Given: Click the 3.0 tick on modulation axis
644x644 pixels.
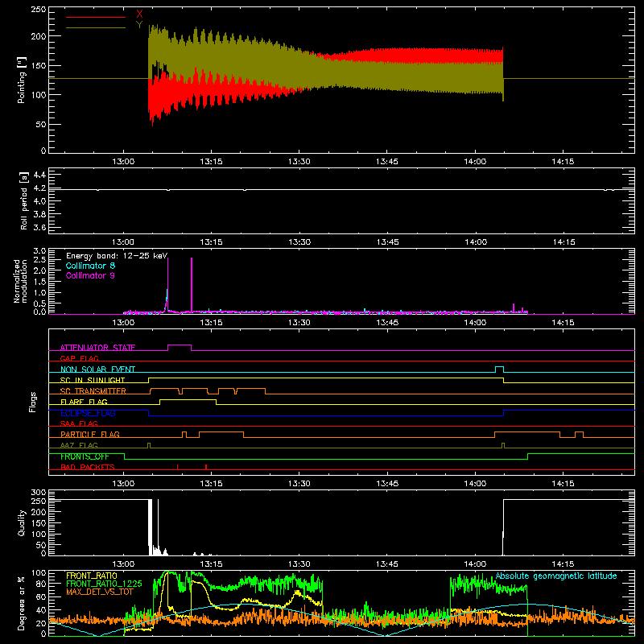Looking at the screenshot, I should tap(39, 251).
